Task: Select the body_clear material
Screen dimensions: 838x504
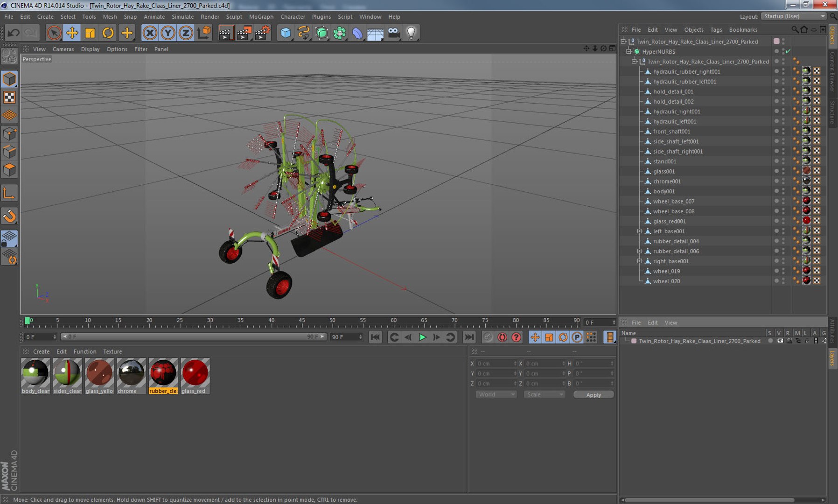Action: click(x=35, y=376)
